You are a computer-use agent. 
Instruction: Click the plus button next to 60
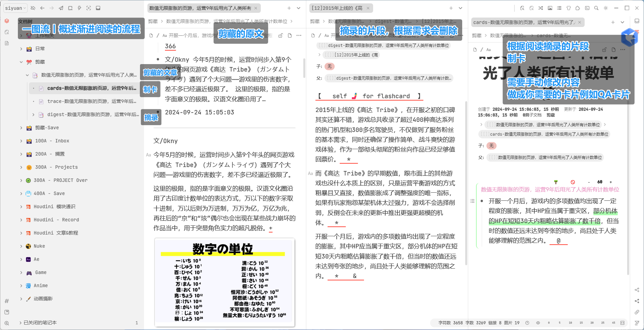click(611, 182)
